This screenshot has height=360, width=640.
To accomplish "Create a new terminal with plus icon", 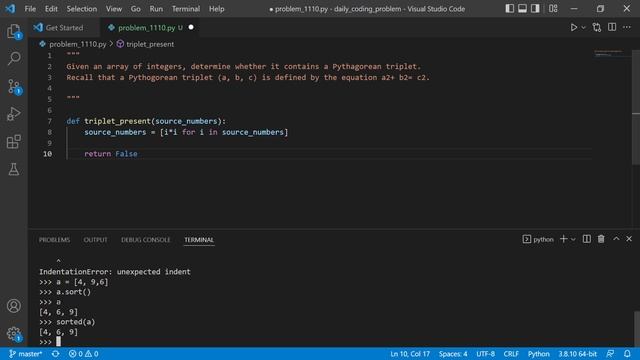I will tap(563, 239).
